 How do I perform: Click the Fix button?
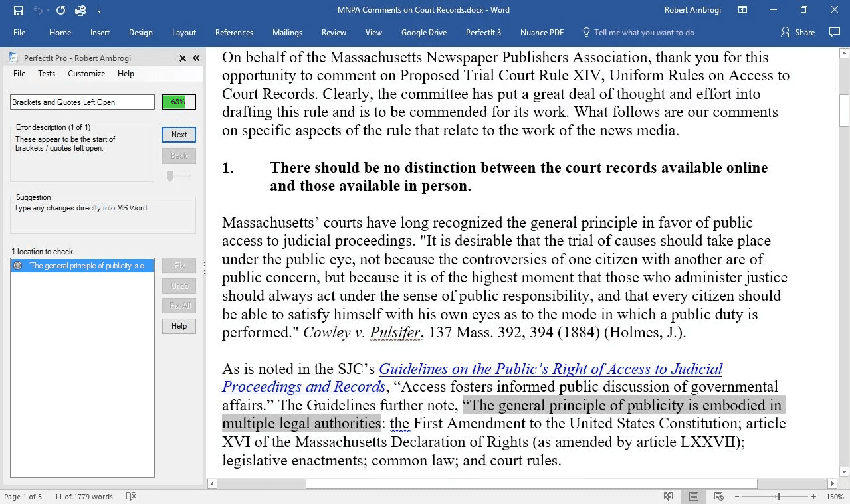(x=179, y=265)
